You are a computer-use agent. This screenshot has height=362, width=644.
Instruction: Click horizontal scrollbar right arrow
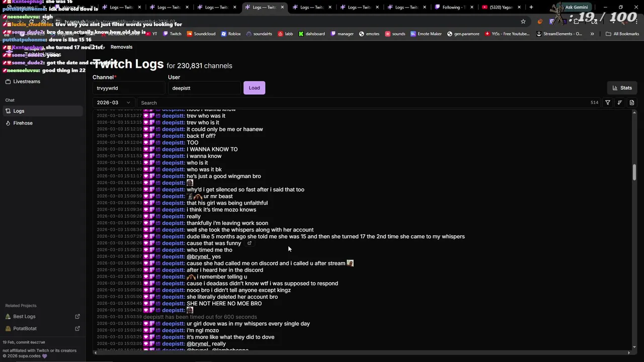(629, 352)
